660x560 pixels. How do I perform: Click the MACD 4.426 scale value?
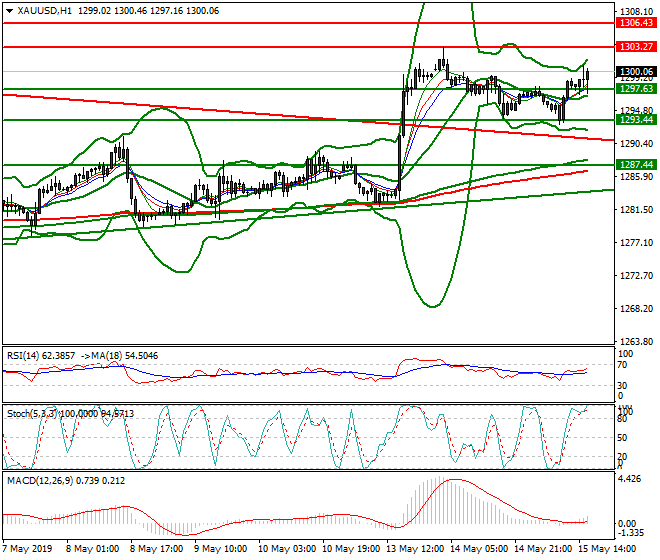point(629,479)
